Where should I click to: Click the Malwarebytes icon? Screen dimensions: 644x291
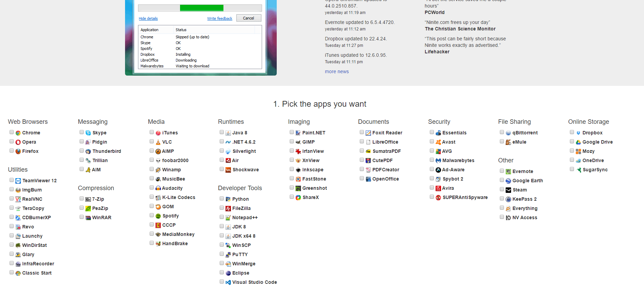coord(438,161)
